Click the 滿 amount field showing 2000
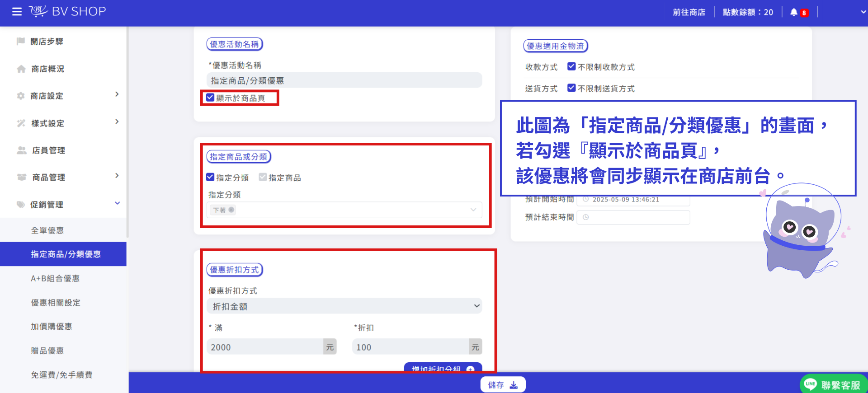Viewport: 868px width, 393px height. [x=265, y=347]
